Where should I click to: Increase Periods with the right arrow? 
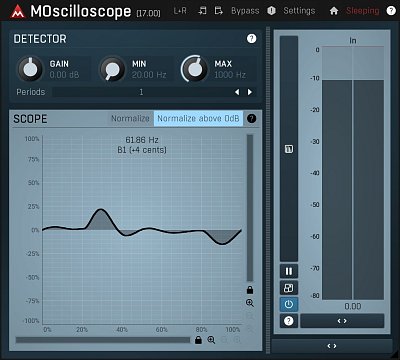point(249,92)
